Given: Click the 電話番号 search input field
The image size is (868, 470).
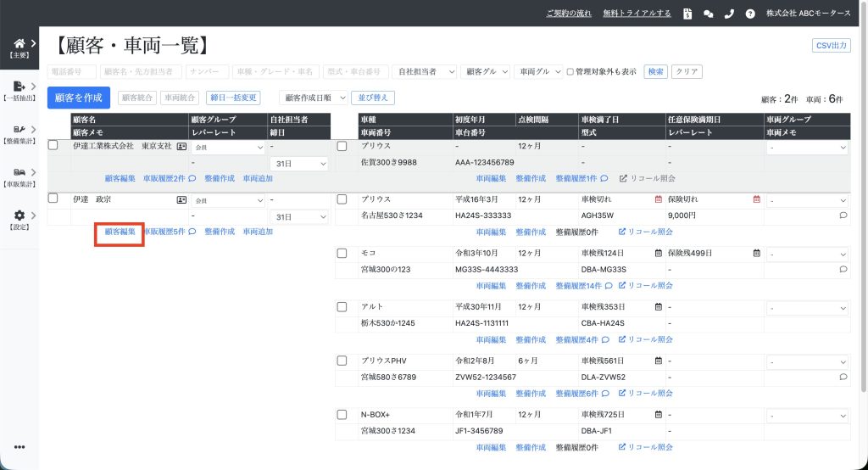Looking at the screenshot, I should (71, 72).
